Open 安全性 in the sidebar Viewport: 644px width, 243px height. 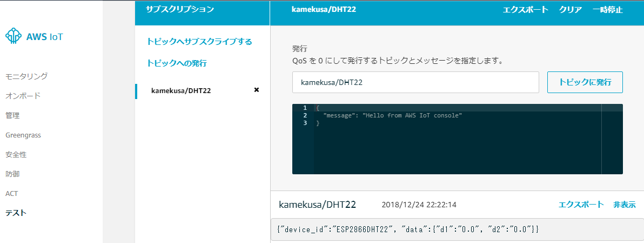pos(16,155)
